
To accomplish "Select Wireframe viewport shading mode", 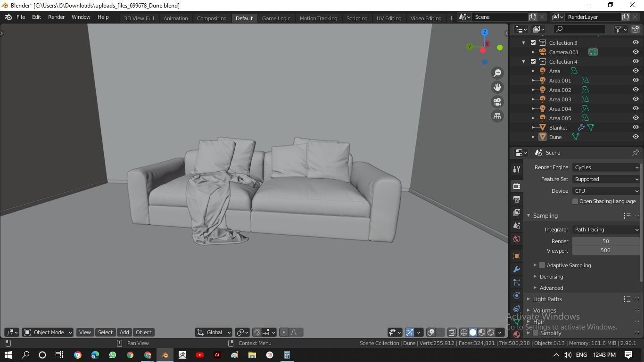I will click(x=464, y=332).
